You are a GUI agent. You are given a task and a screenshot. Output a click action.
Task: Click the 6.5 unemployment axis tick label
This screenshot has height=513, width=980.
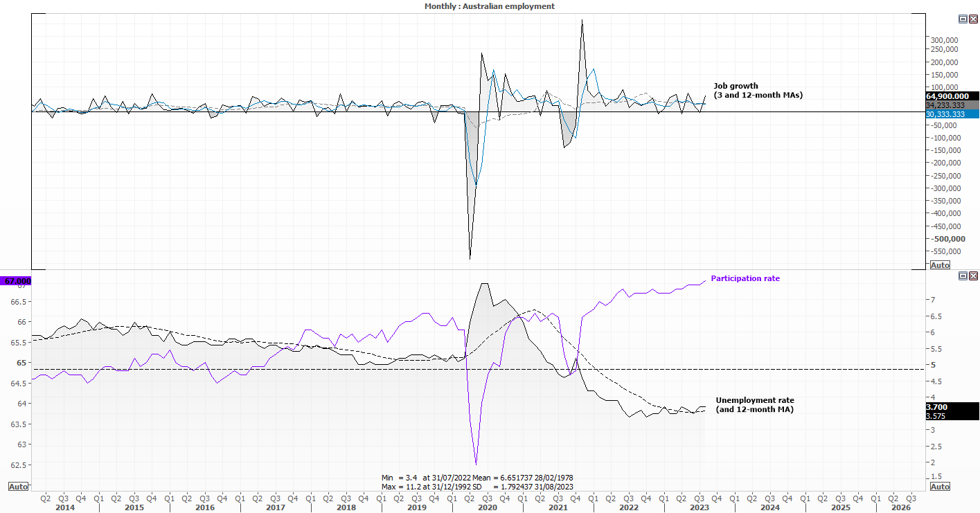pyautogui.click(x=936, y=316)
